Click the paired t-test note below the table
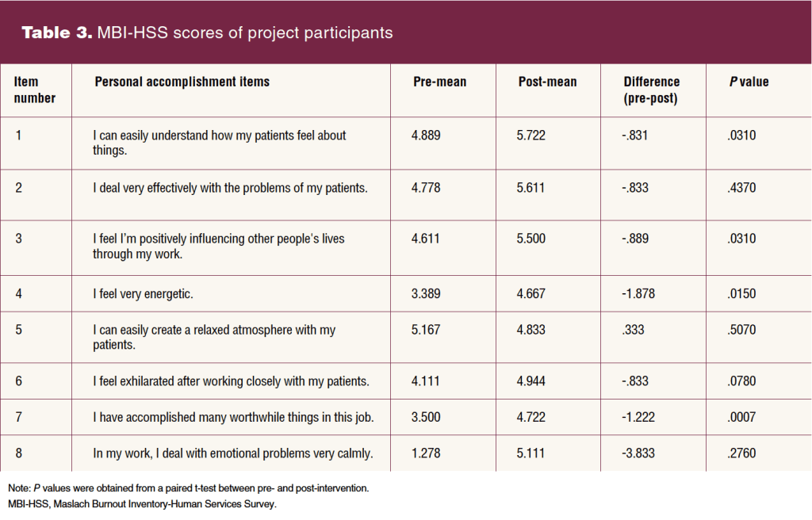This screenshot has width=812, height=520. (188, 488)
